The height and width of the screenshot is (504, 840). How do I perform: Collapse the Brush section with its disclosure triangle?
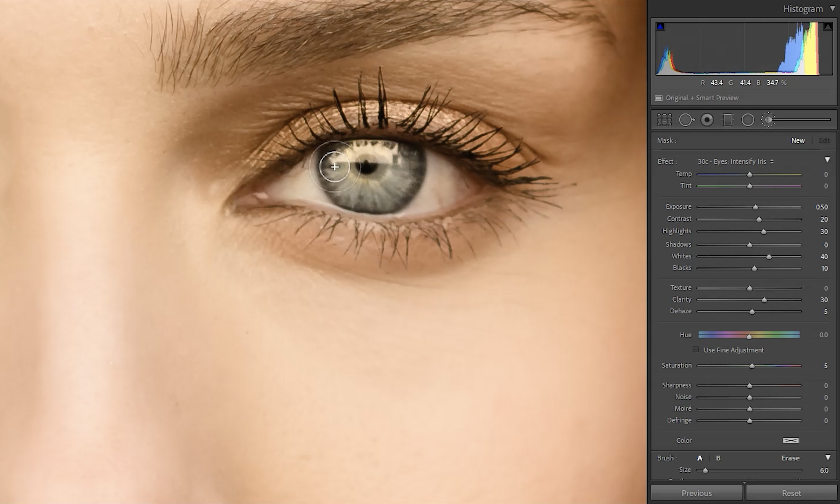click(828, 458)
